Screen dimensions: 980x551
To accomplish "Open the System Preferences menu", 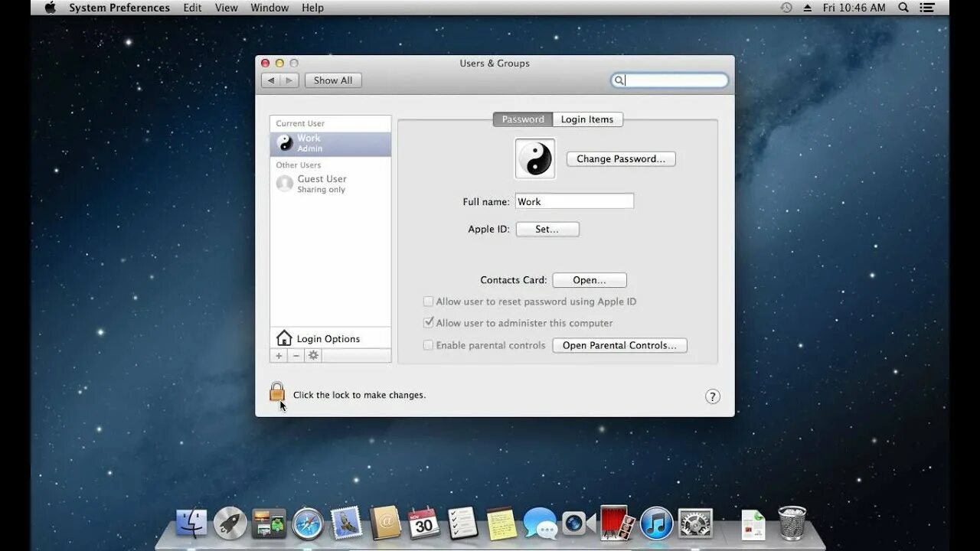I will pyautogui.click(x=119, y=8).
